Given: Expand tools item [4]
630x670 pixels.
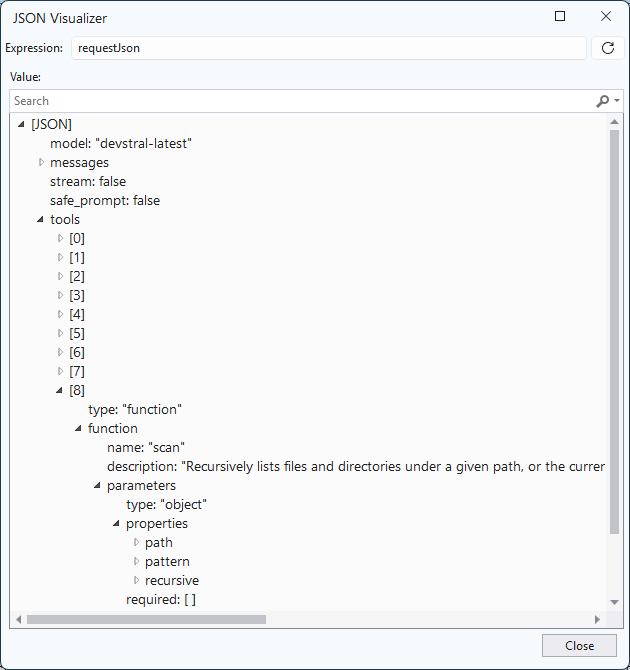Looking at the screenshot, I should tap(60, 314).
